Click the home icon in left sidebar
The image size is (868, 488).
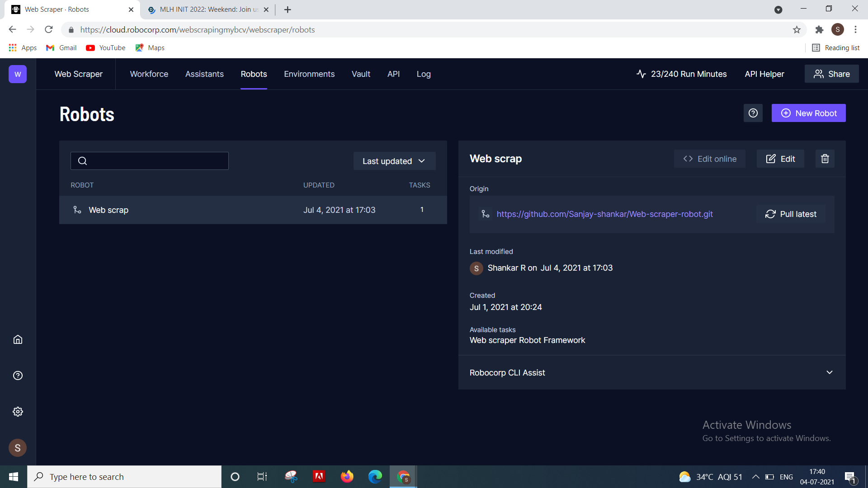(x=18, y=339)
